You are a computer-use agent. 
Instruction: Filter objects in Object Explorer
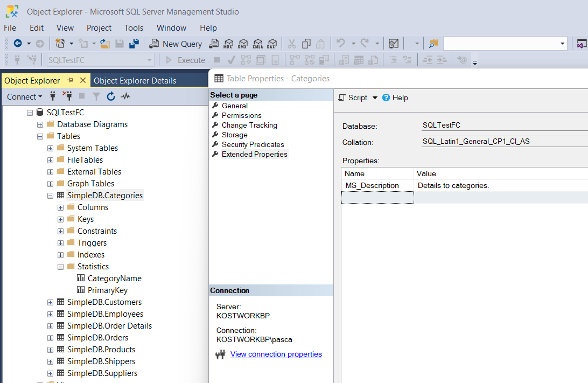(x=95, y=96)
